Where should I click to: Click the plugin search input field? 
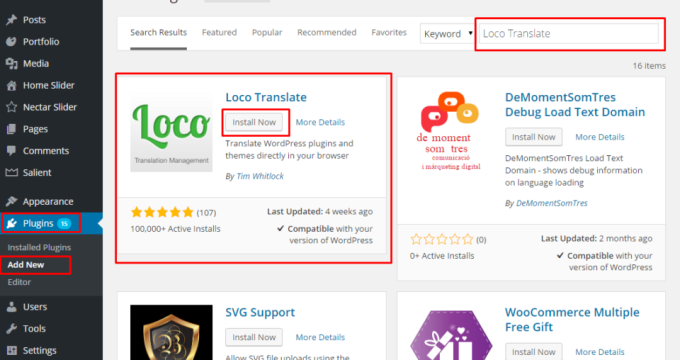[x=569, y=34]
